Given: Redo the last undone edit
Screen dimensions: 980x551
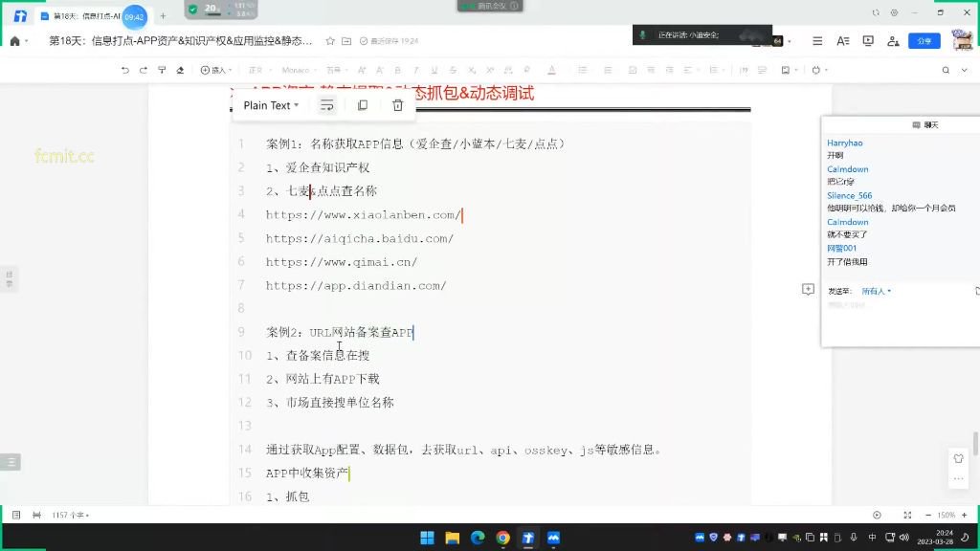Looking at the screenshot, I should tap(144, 70).
